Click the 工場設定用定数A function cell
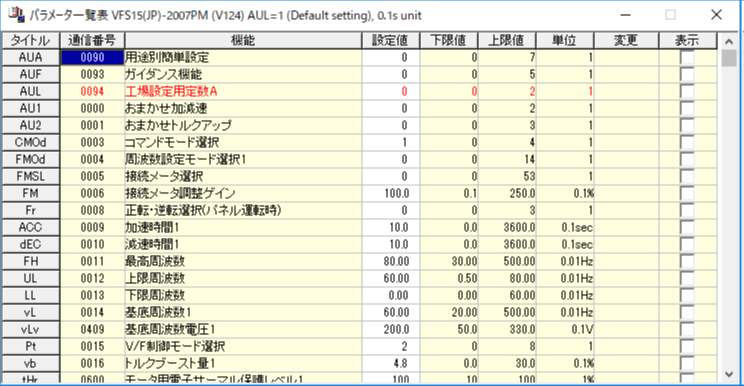Screen dimensions: 744x386 [243, 92]
